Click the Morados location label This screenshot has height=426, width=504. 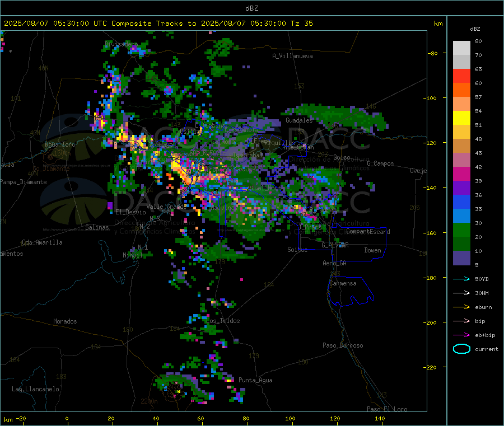[65, 321]
